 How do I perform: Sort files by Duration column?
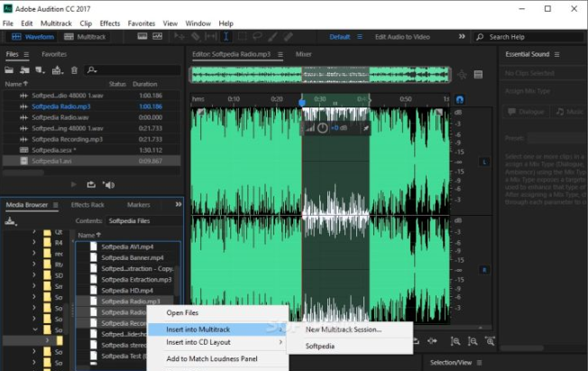point(145,84)
